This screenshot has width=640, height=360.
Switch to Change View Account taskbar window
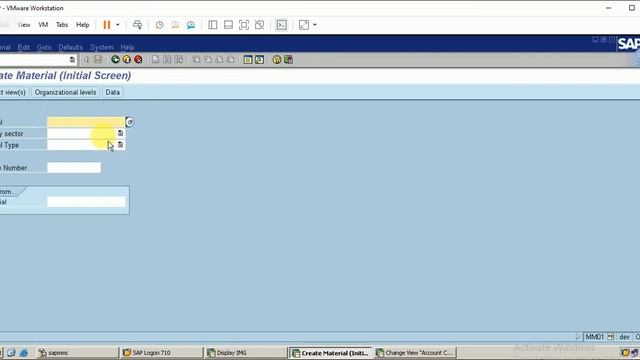415,353
